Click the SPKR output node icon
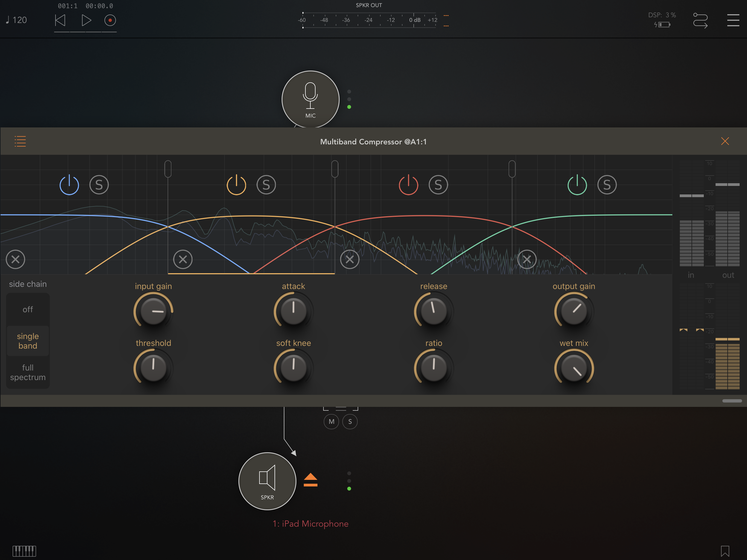The width and height of the screenshot is (747, 560). (267, 481)
